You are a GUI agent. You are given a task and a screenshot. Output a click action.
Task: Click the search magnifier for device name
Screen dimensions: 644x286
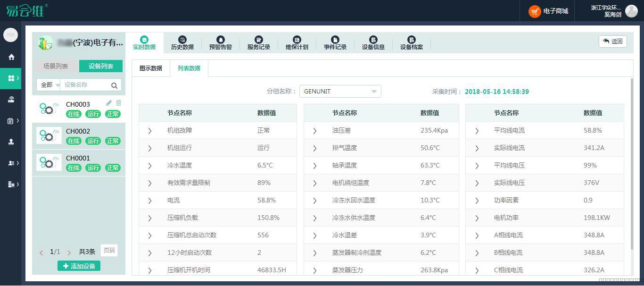coord(114,85)
